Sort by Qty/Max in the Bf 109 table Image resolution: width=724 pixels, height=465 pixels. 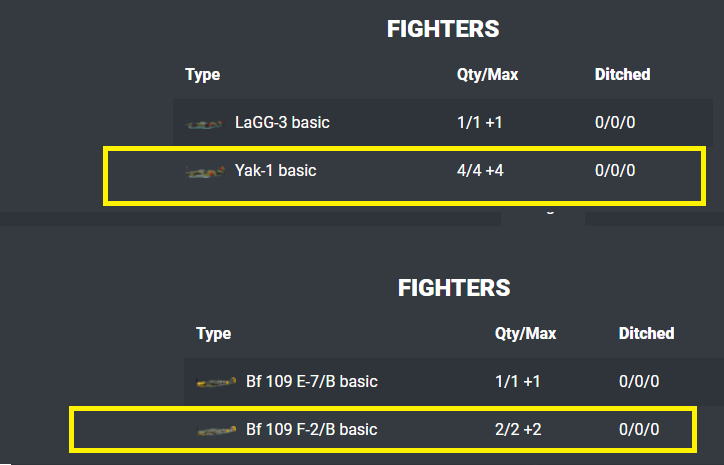[525, 334]
